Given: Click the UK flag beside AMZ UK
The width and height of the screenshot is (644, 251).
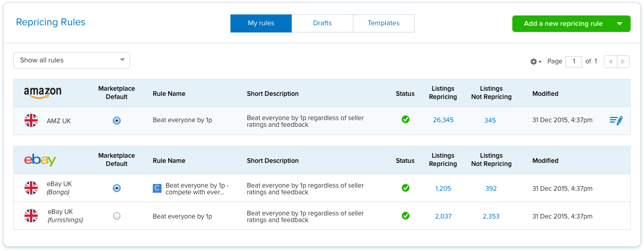Looking at the screenshot, I should [31, 121].
